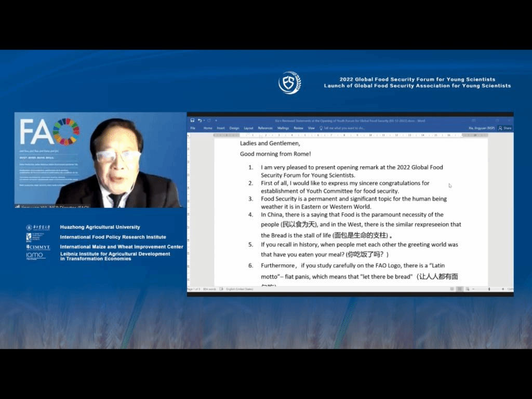Click in the 'Tell me what you want to do' box
532x399 pixels.
pos(344,128)
